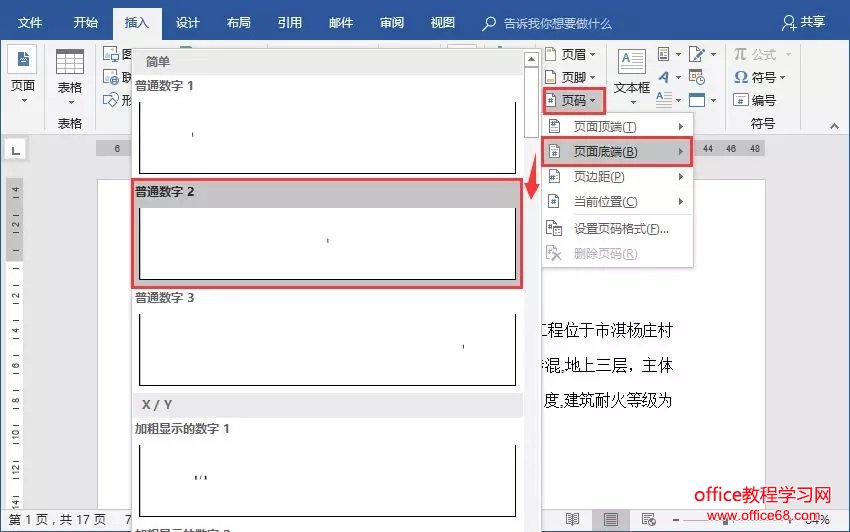Open the 表格 table insert dropdown
The image size is (850, 532).
coord(70,77)
